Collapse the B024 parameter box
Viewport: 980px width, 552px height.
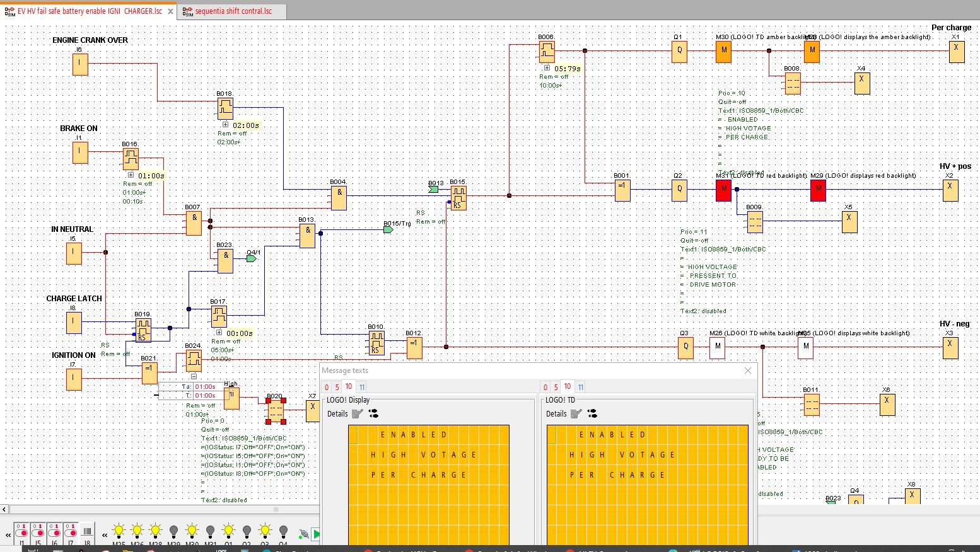[x=194, y=376]
